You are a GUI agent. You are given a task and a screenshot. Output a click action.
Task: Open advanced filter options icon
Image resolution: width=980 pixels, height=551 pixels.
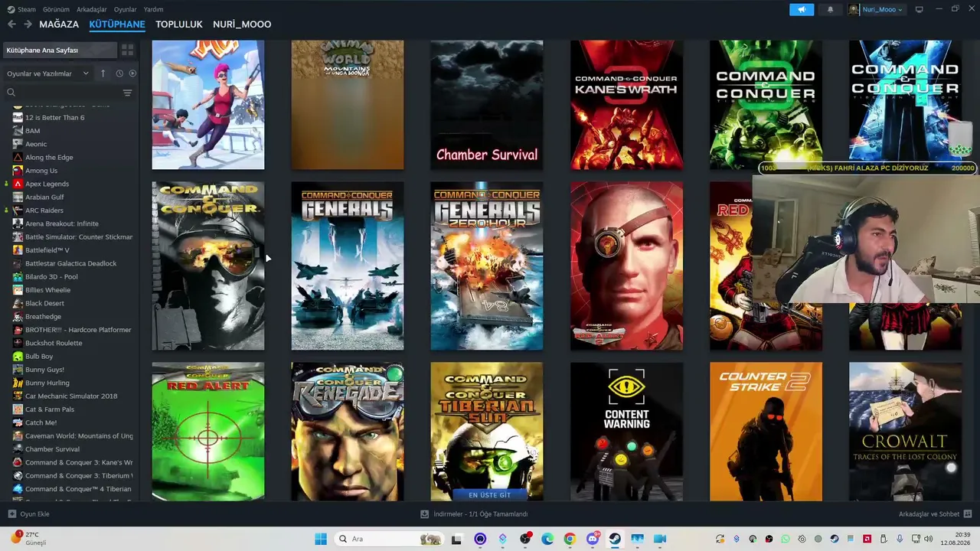tap(127, 93)
